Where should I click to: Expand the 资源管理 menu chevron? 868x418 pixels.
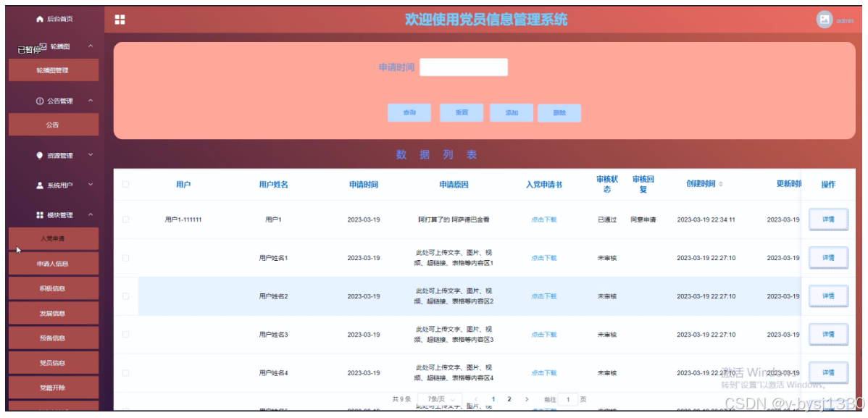[x=91, y=155]
